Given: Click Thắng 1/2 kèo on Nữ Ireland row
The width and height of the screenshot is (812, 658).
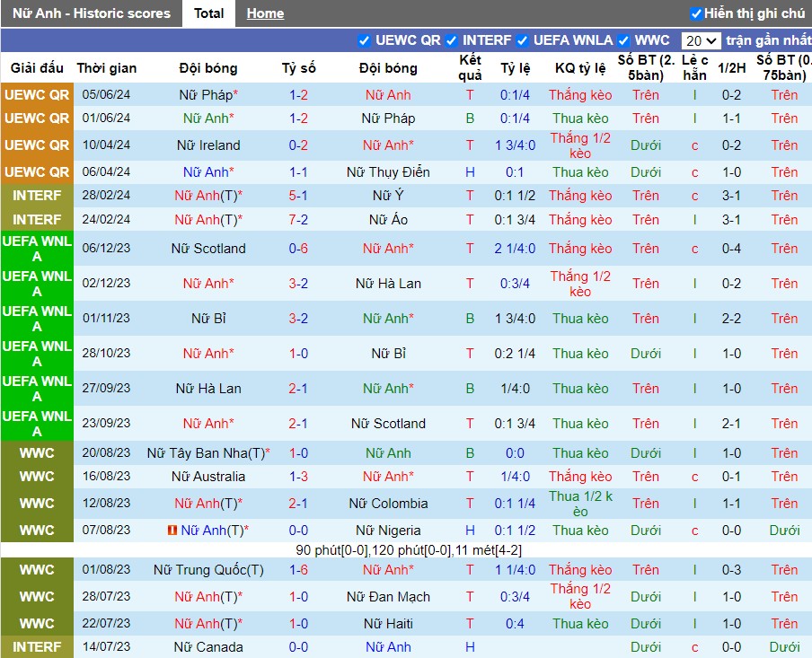Looking at the screenshot, I should click(580, 145).
